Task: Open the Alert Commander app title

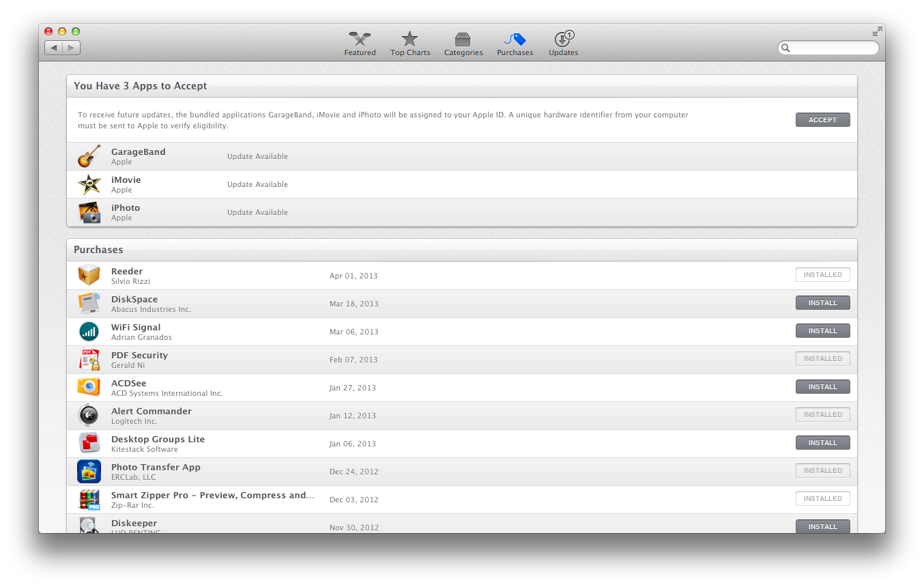Action: point(151,411)
